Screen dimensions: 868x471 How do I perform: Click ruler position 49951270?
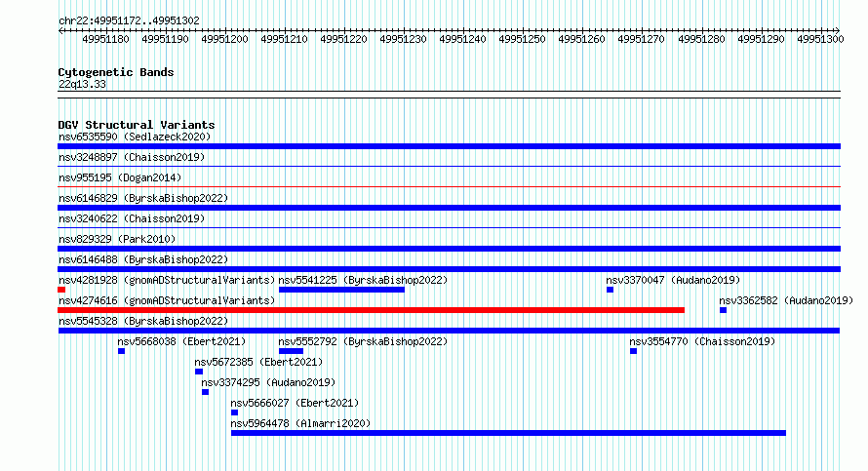click(641, 39)
